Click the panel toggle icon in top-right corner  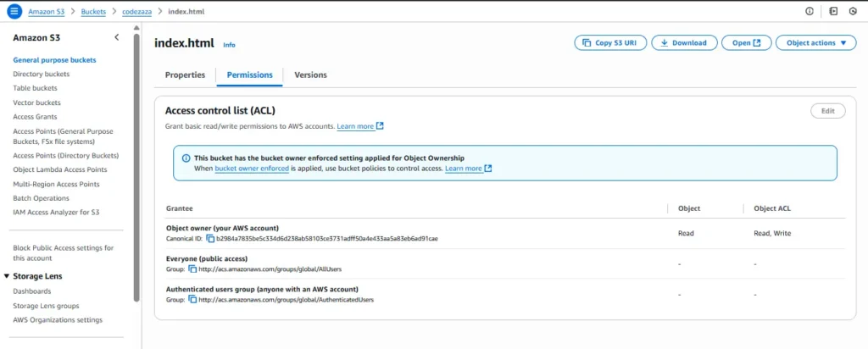pos(833,11)
